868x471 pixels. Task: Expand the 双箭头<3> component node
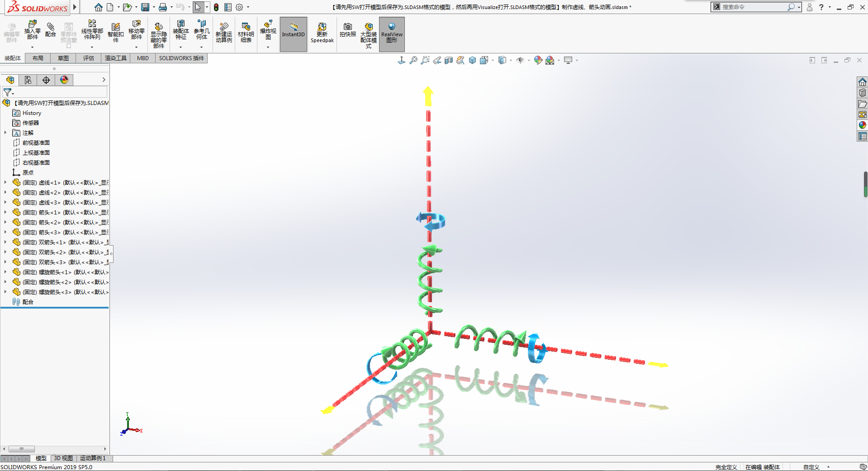5,262
